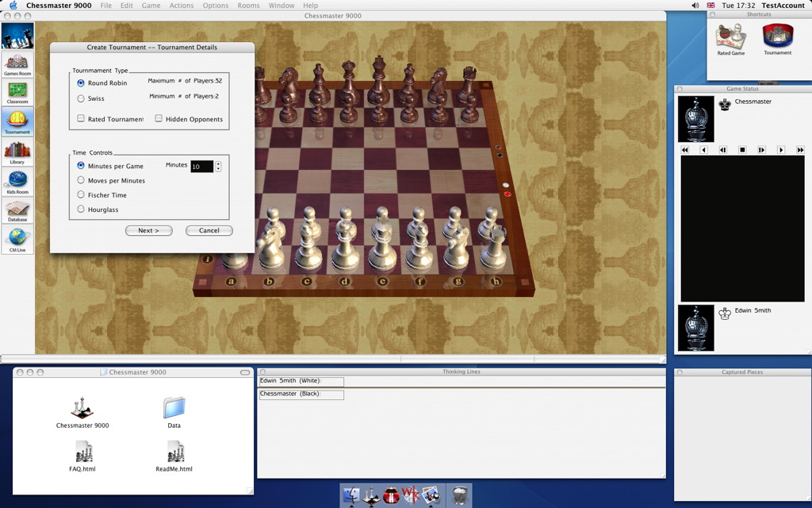Select Fischer Time control option
The height and width of the screenshot is (508, 812).
tap(81, 195)
